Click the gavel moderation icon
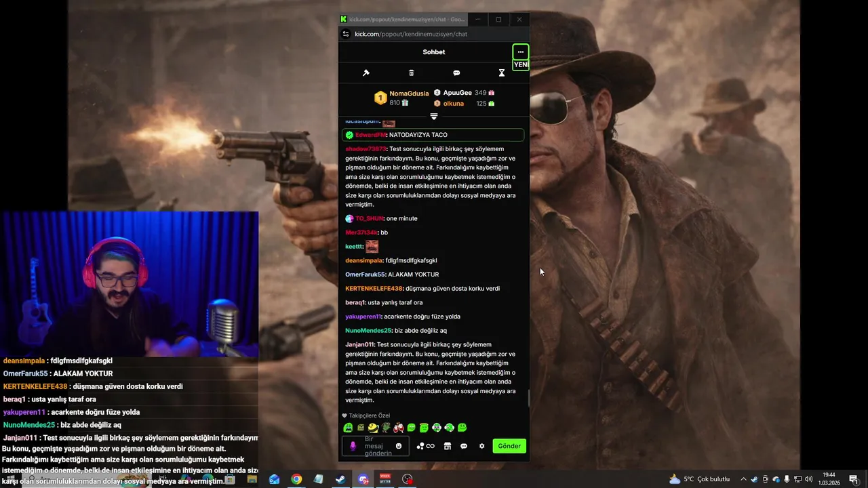 pyautogui.click(x=366, y=73)
